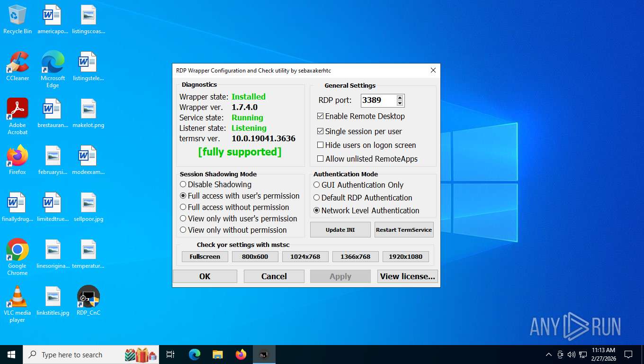
Task: Test mstsc at 1024x768 resolution
Action: 305,256
